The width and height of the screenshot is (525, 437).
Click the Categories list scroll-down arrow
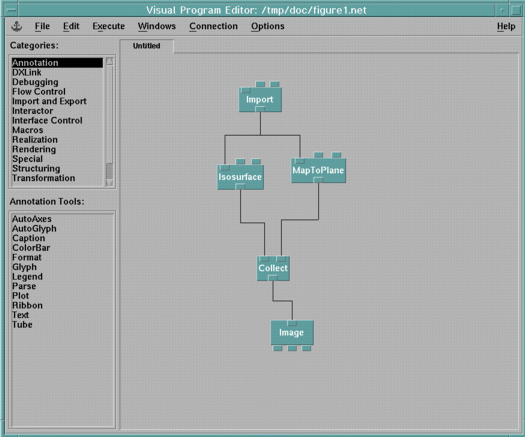[x=109, y=183]
